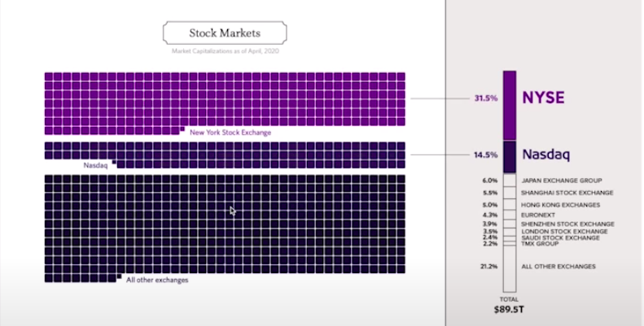Select the Nasdaq dark bar segment
The width and height of the screenshot is (644, 326).
510,157
